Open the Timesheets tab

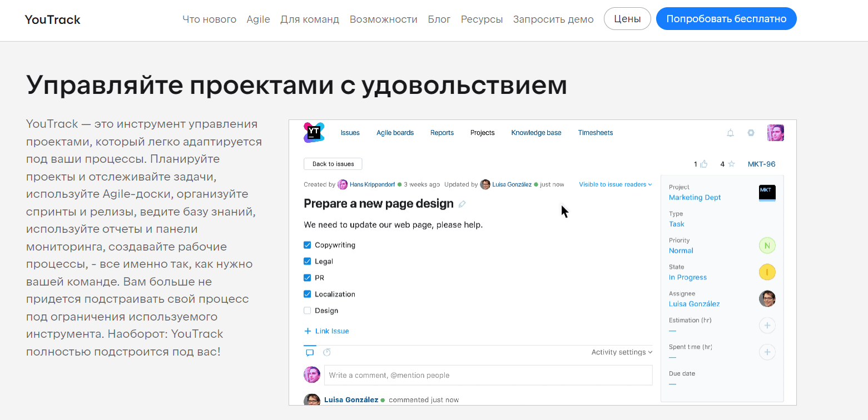click(596, 133)
